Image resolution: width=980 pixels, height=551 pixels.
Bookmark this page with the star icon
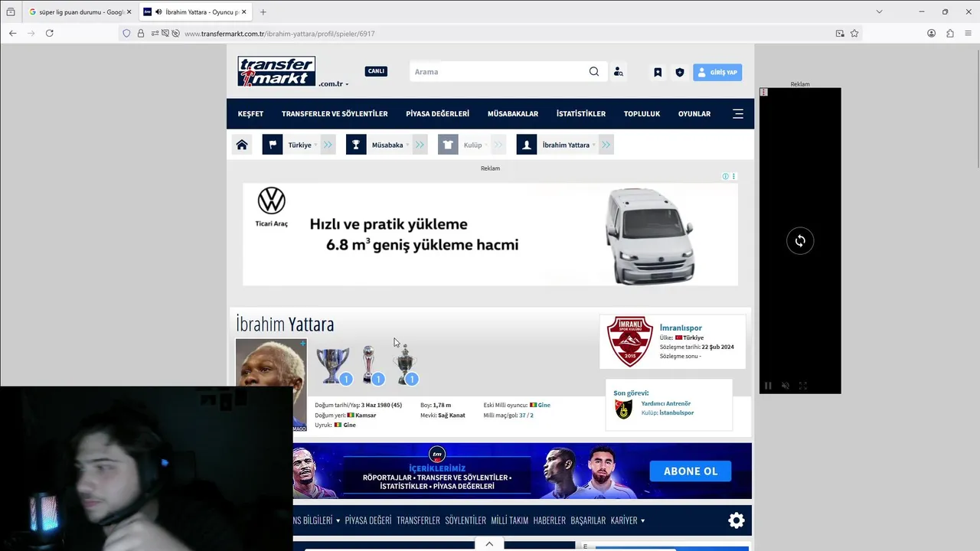coord(854,33)
